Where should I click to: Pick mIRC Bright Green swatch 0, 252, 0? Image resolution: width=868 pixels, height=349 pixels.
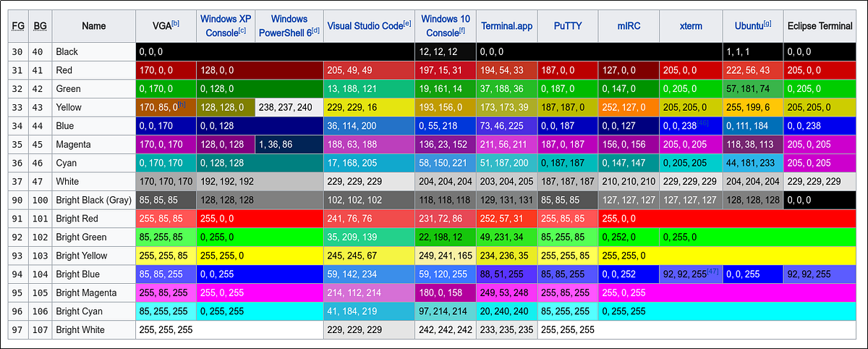tap(629, 237)
